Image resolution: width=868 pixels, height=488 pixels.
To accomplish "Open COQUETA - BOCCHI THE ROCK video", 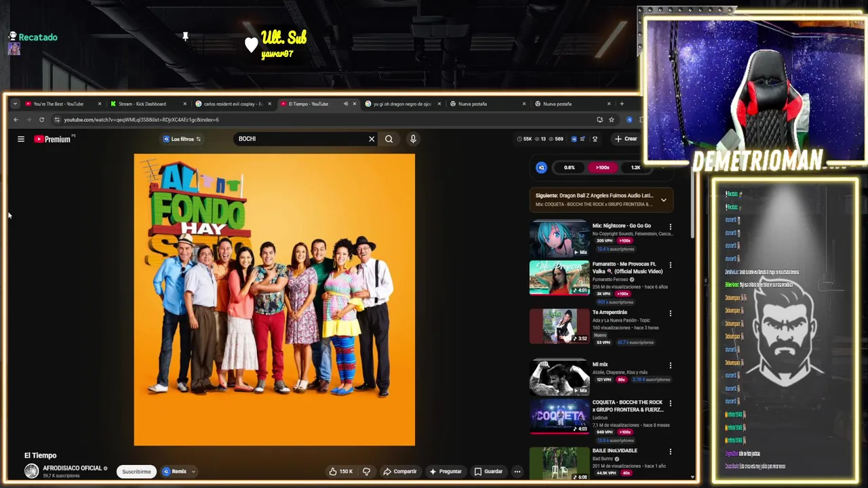I will point(559,416).
